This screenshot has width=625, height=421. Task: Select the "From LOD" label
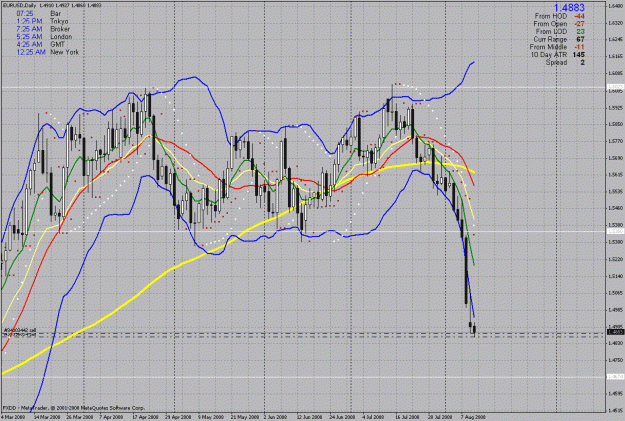click(x=551, y=31)
